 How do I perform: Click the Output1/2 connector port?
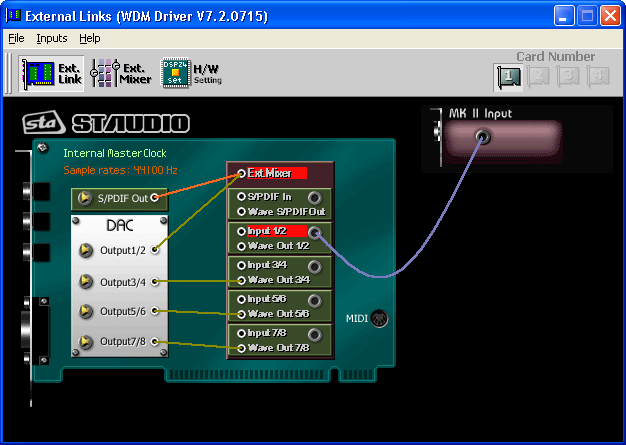155,250
